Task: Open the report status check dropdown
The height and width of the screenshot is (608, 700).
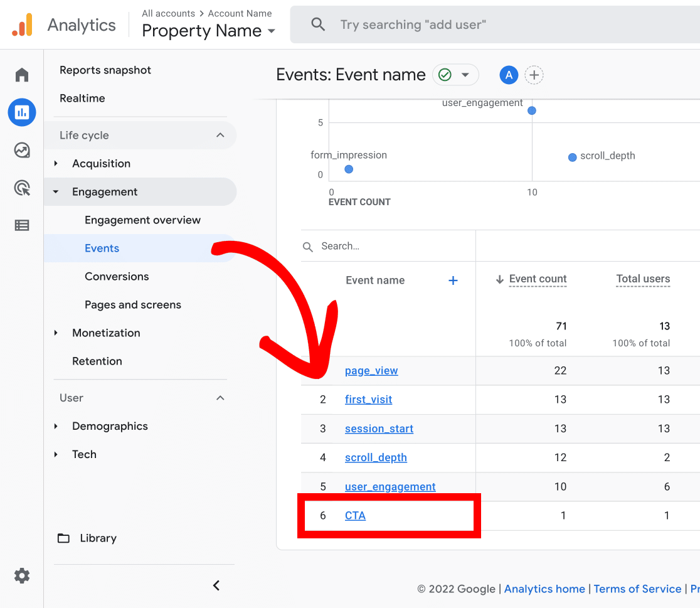Action: click(x=455, y=75)
